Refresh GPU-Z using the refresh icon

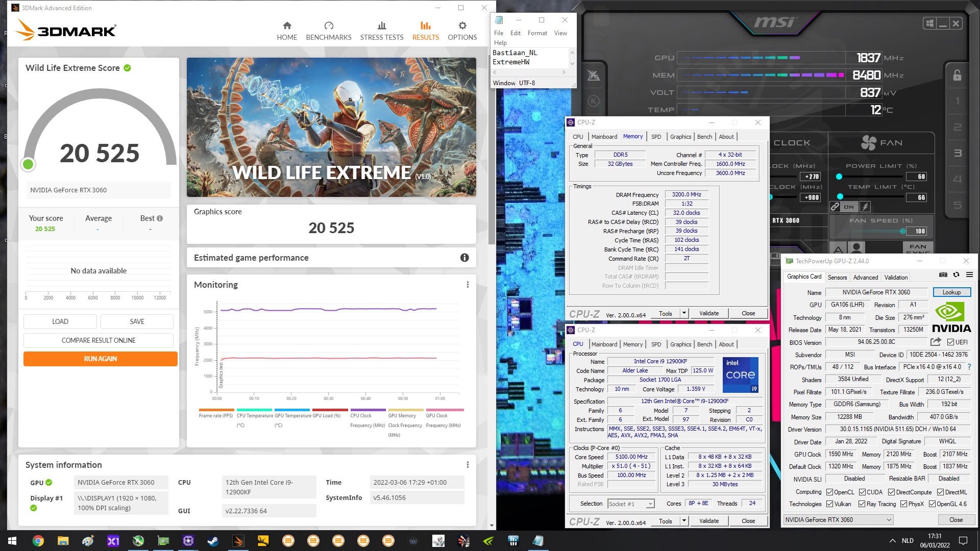coord(957,274)
